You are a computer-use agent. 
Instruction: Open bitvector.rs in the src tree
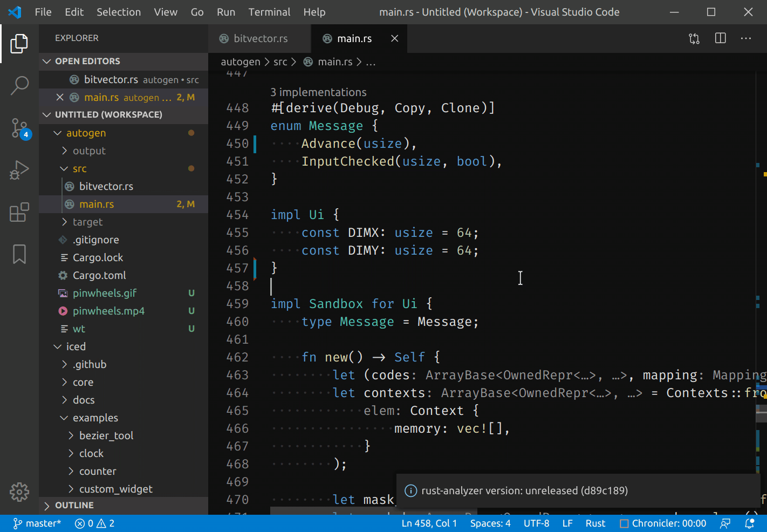pyautogui.click(x=124, y=186)
